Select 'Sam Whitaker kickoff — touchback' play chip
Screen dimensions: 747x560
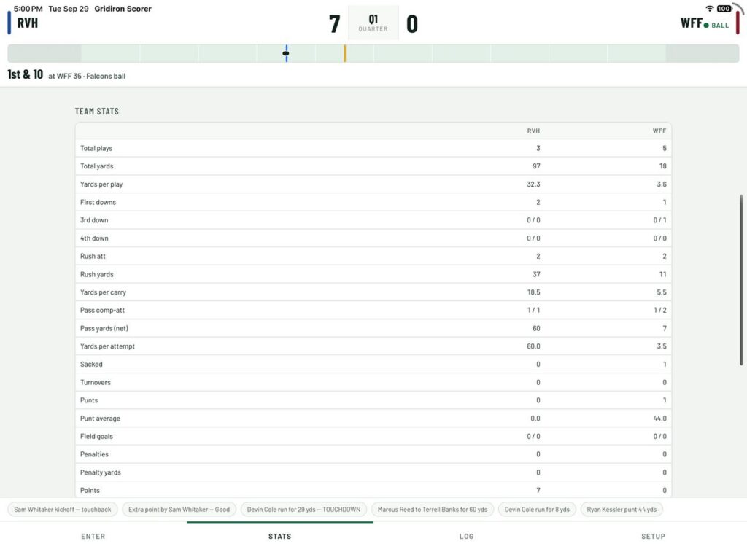[63, 510]
